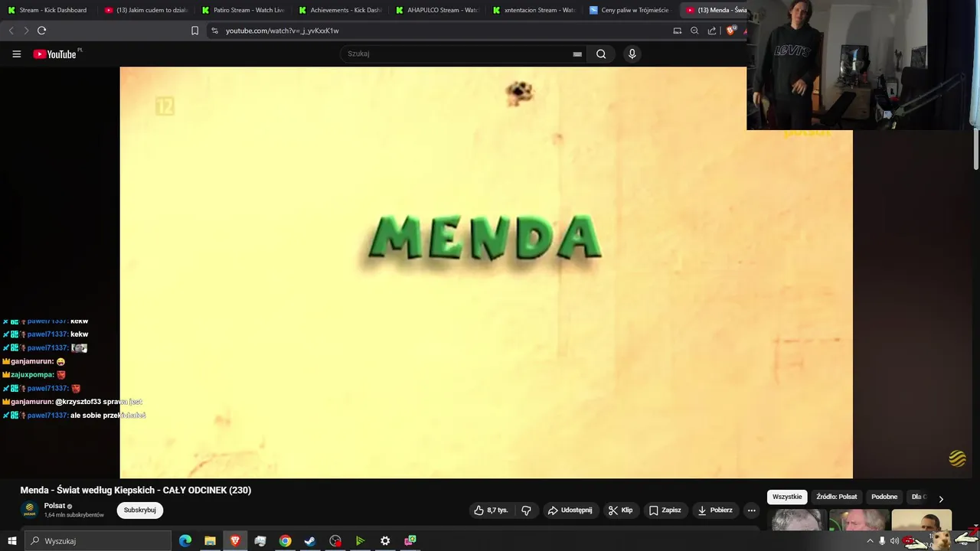The width and height of the screenshot is (980, 551).
Task: Open more actions three-dot menu
Action: pos(752,510)
